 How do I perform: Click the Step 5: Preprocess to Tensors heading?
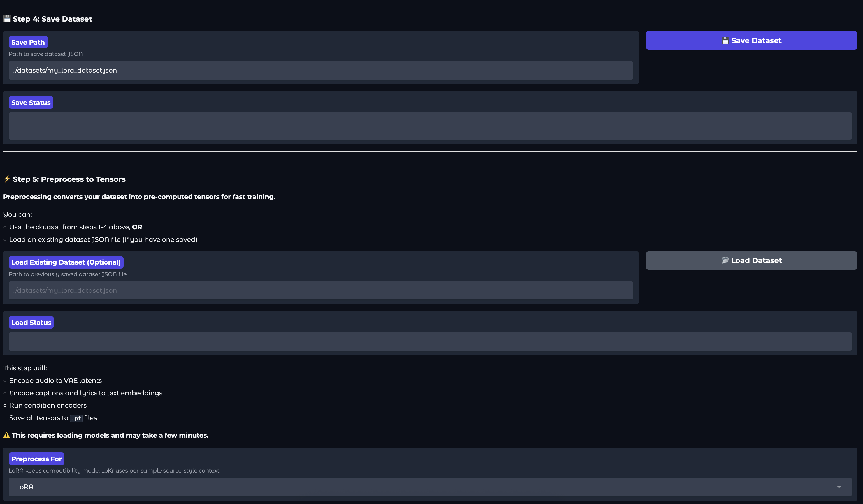click(69, 179)
